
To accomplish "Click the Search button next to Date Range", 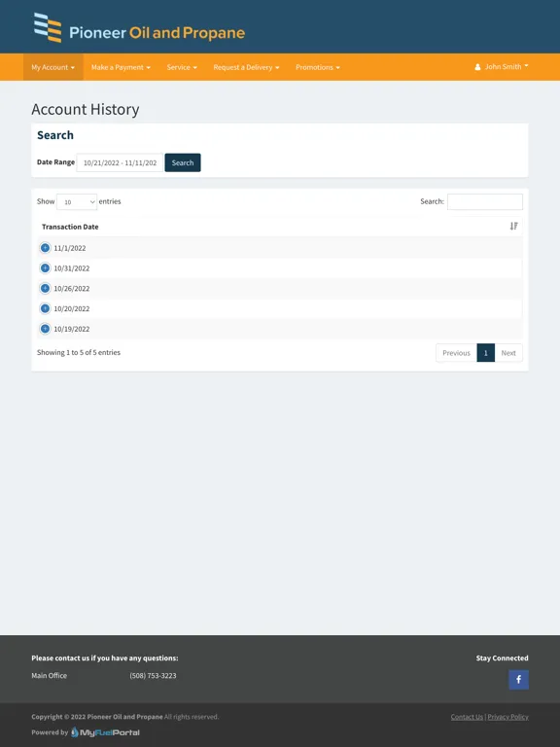I will click(x=183, y=162).
